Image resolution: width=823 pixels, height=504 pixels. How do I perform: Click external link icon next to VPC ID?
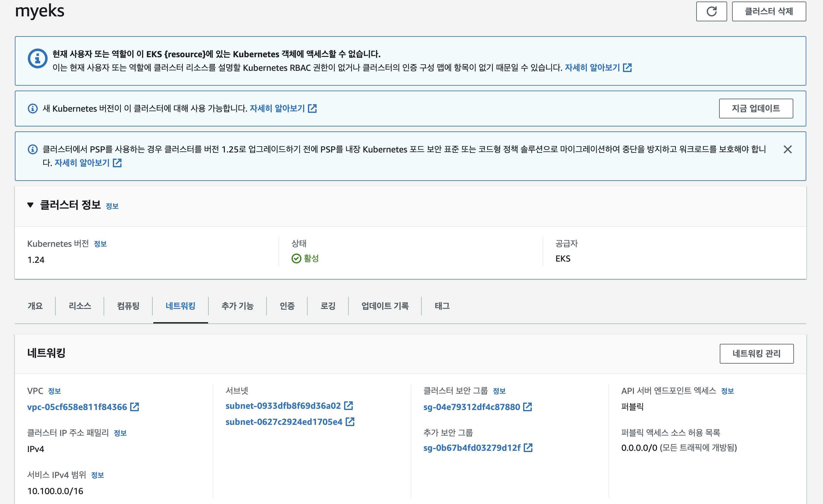tap(134, 407)
